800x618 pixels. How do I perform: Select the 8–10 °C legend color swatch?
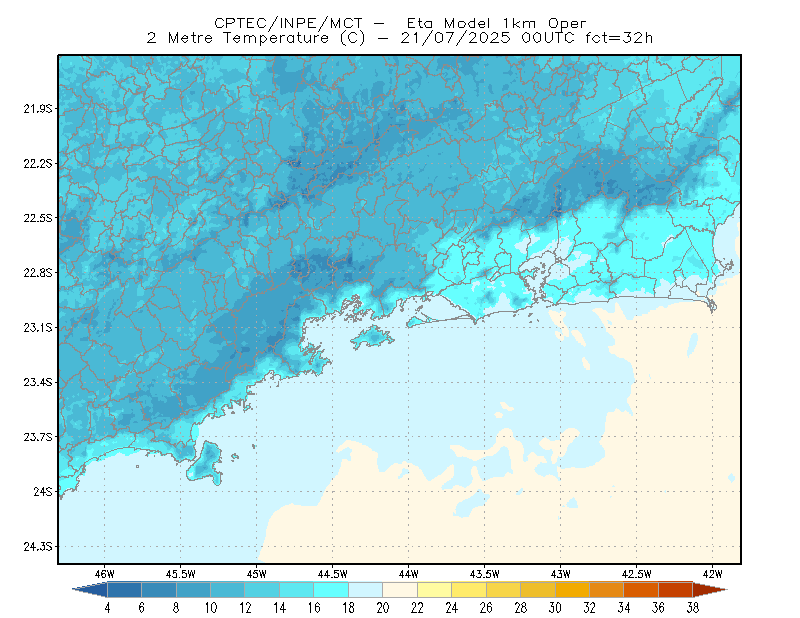[193, 590]
